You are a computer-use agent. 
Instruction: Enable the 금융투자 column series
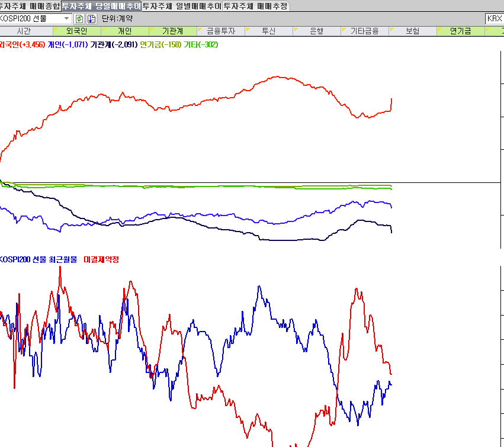point(220,31)
